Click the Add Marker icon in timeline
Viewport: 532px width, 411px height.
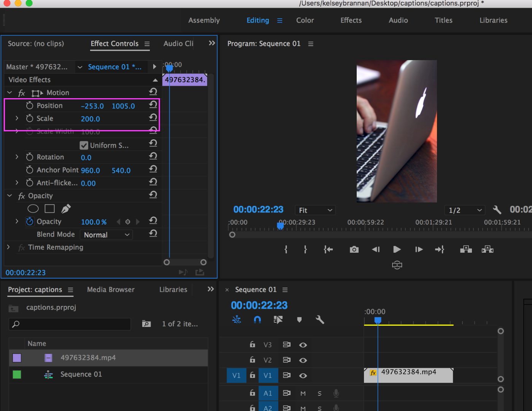click(299, 320)
